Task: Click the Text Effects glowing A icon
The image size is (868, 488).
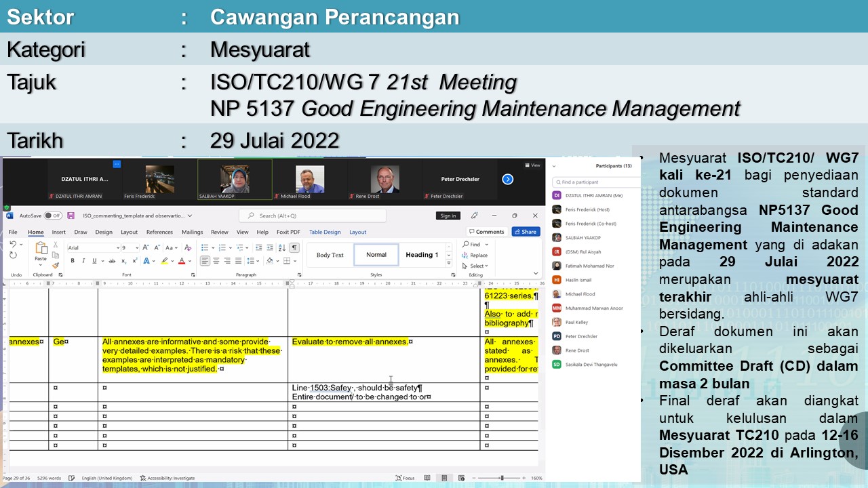Action: [x=146, y=261]
